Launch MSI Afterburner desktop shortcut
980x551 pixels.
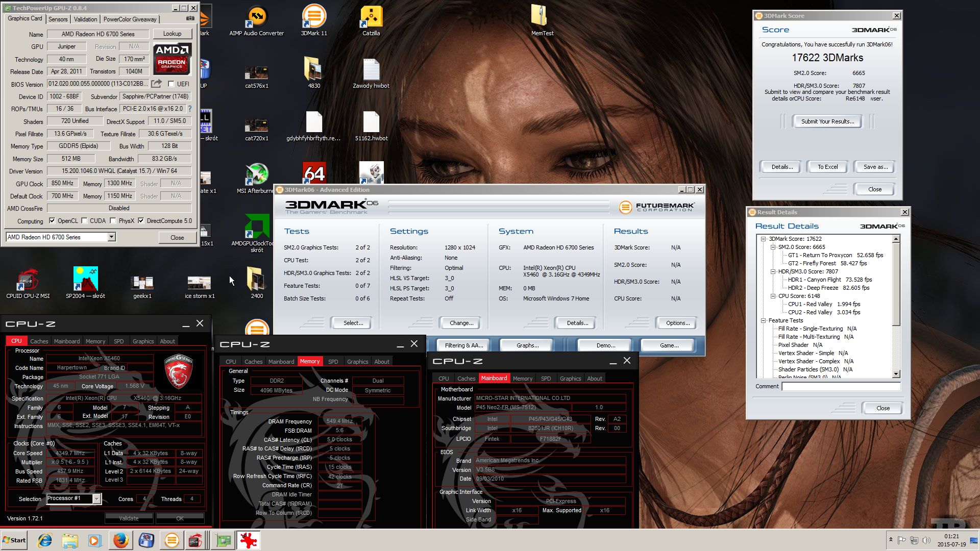(x=257, y=179)
